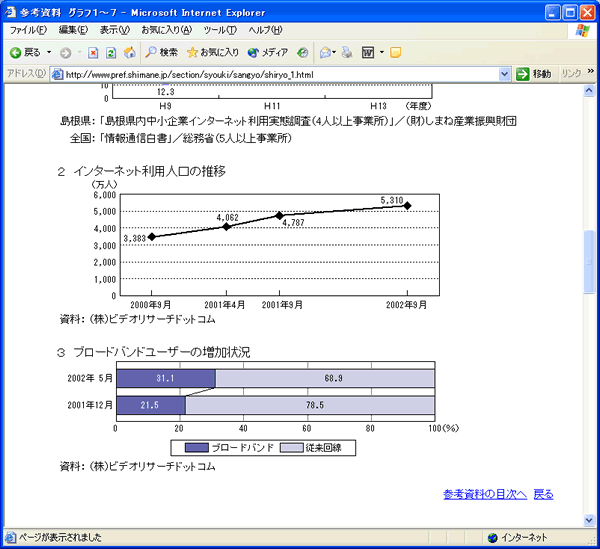Click the Back (戻る) toolbar button
Image resolution: width=600 pixels, height=549 pixels.
tap(24, 52)
